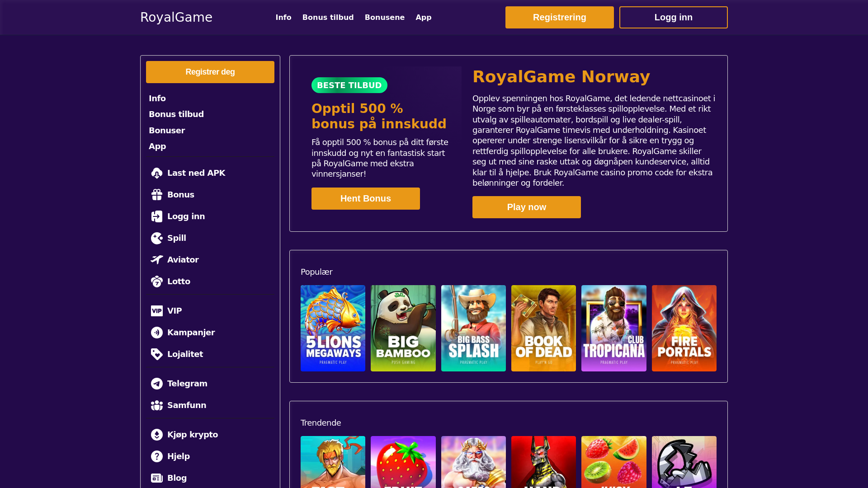Click the VIP badge icon

pyautogui.click(x=157, y=311)
